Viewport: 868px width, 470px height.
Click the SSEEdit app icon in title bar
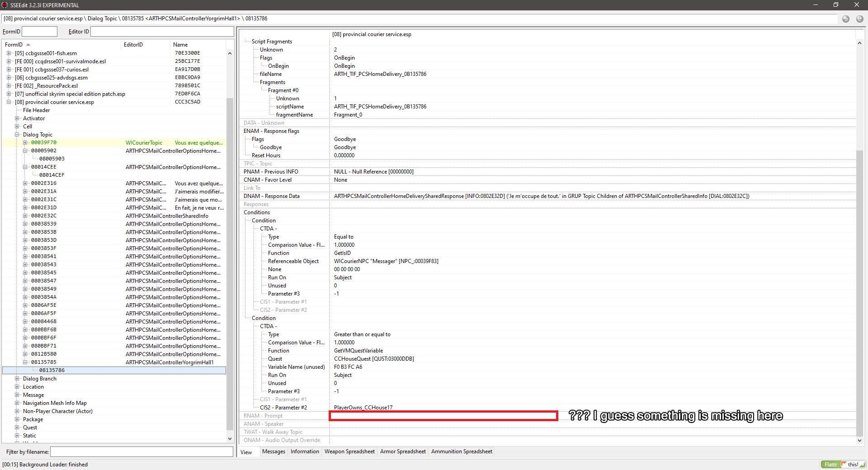[x=5, y=5]
